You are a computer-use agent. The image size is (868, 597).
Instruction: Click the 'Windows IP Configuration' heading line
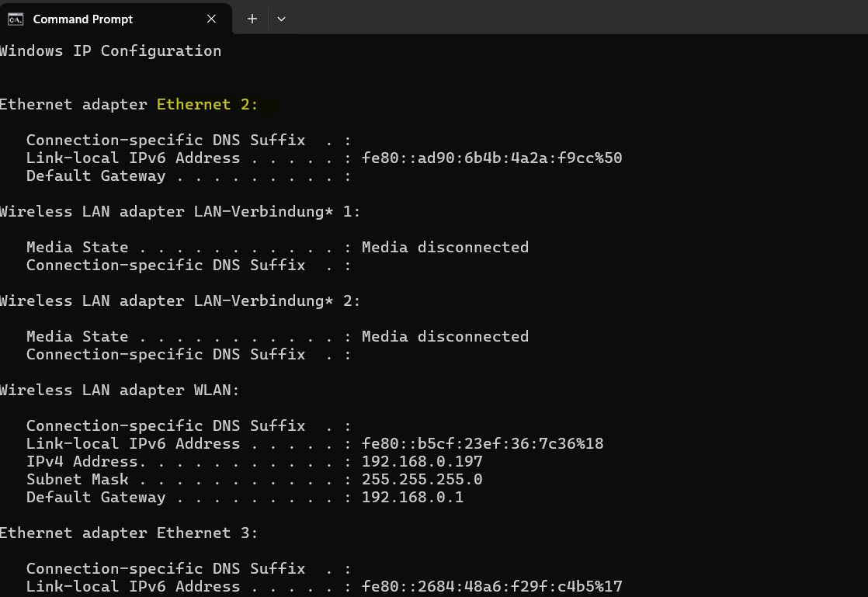point(110,51)
